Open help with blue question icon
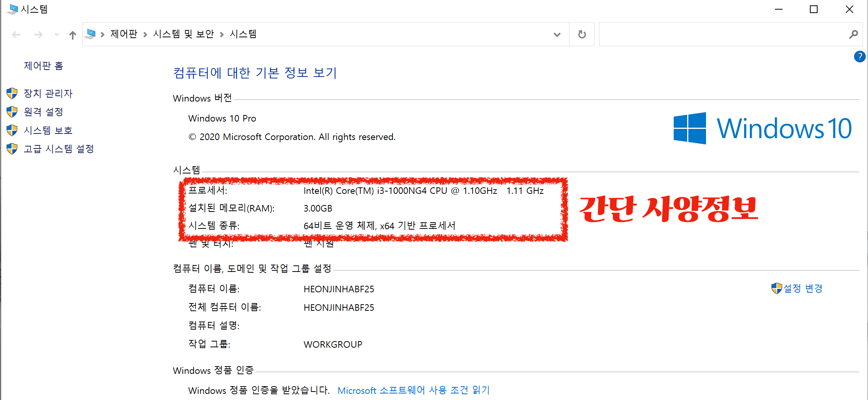Screen dimensions: 868x400 pyautogui.click(x=860, y=57)
